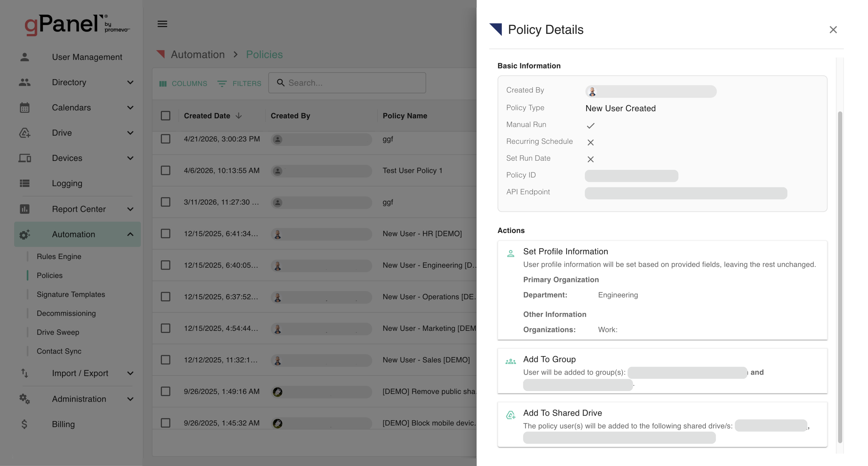Image resolution: width=868 pixels, height=466 pixels.
Task: Check the New User - Sales [DEMO] checkbox
Action: (165, 360)
